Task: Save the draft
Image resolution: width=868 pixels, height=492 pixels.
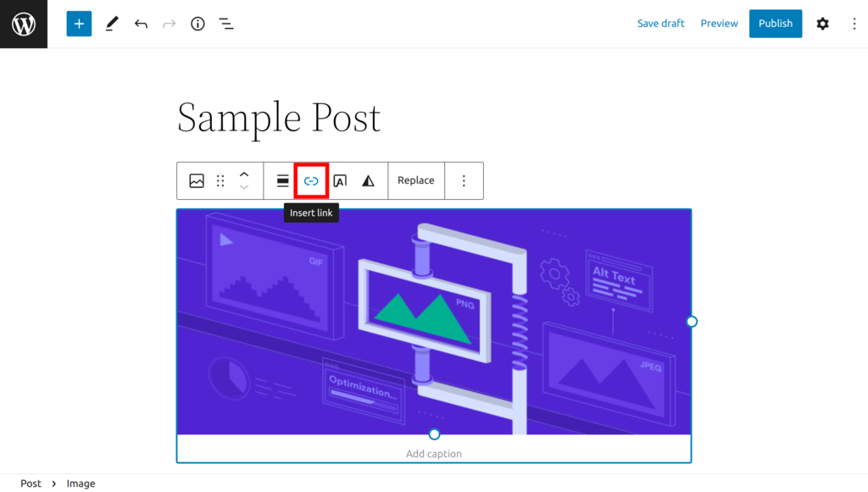Action: tap(660, 23)
